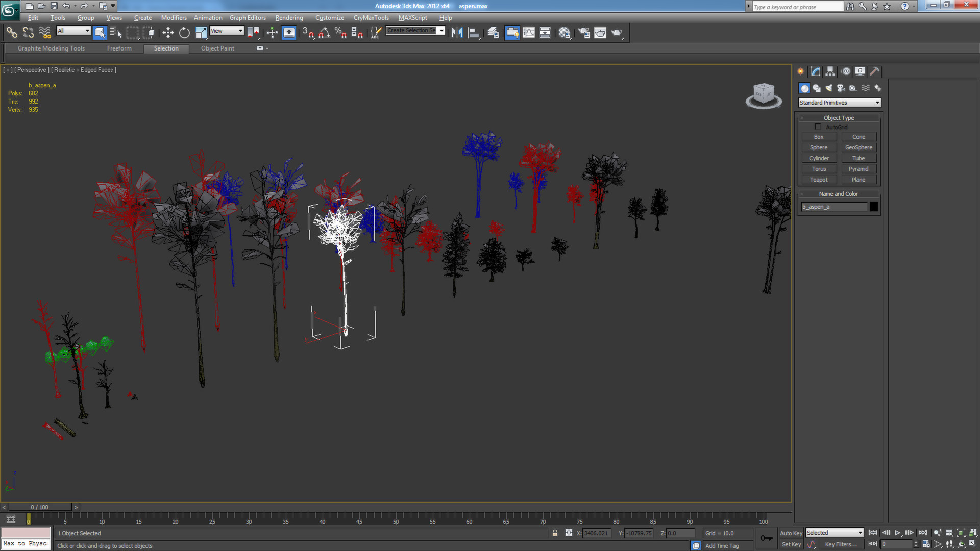This screenshot has height=551, width=980.
Task: Toggle Auto Key animation mode
Action: pyautogui.click(x=791, y=532)
